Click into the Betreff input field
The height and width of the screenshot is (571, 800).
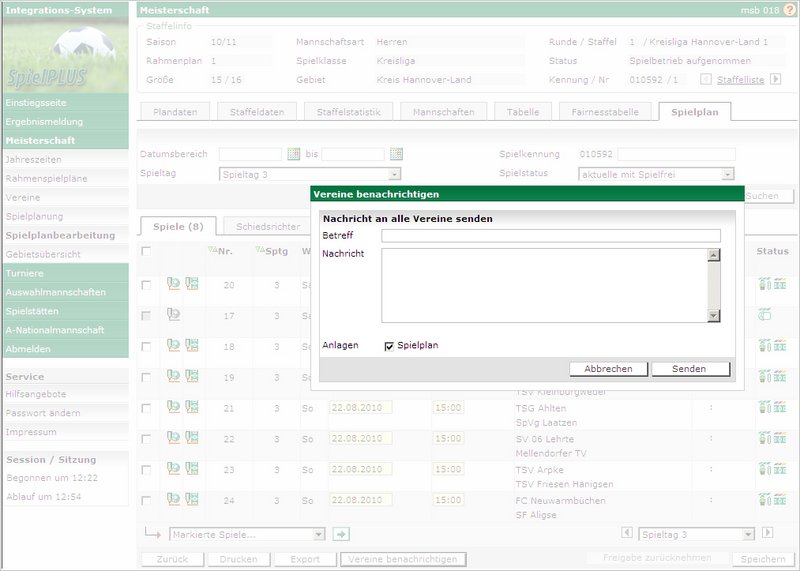click(550, 236)
